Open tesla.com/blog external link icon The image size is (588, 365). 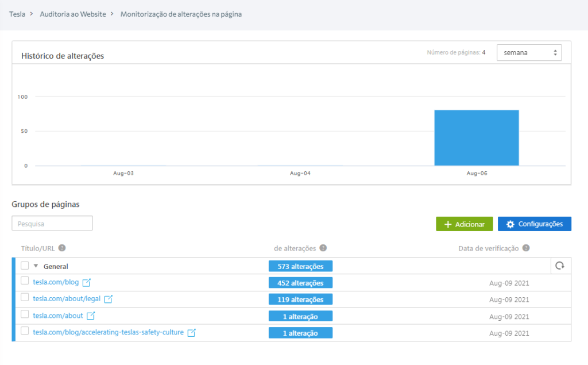coord(87,282)
